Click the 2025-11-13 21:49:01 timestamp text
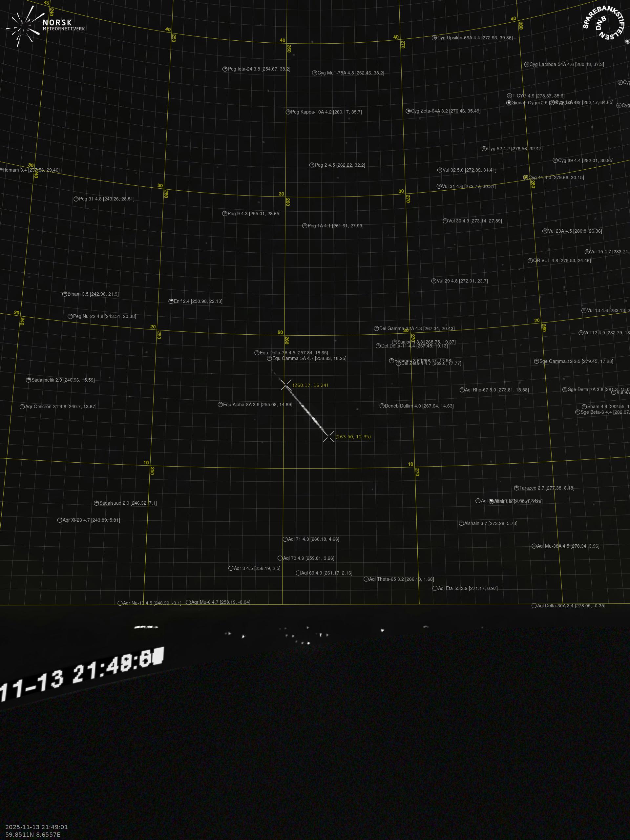This screenshot has width=630, height=840. (x=36, y=827)
